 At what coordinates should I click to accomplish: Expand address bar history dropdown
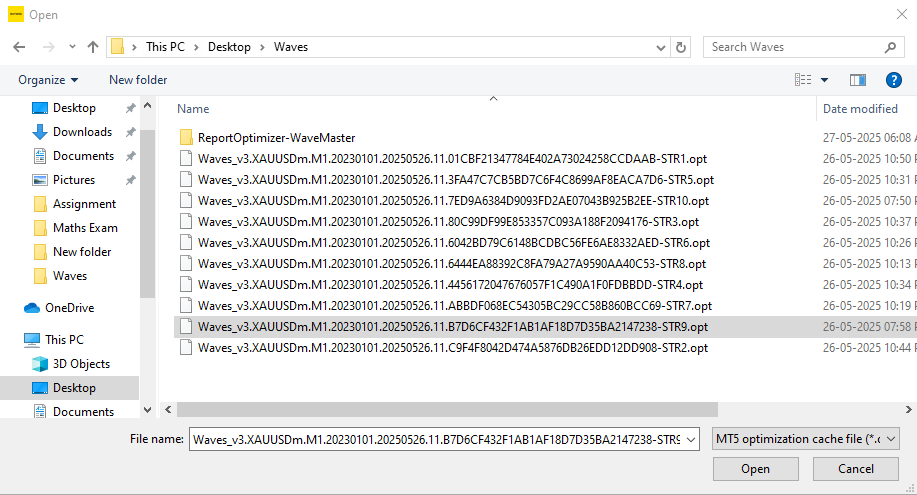click(x=661, y=47)
